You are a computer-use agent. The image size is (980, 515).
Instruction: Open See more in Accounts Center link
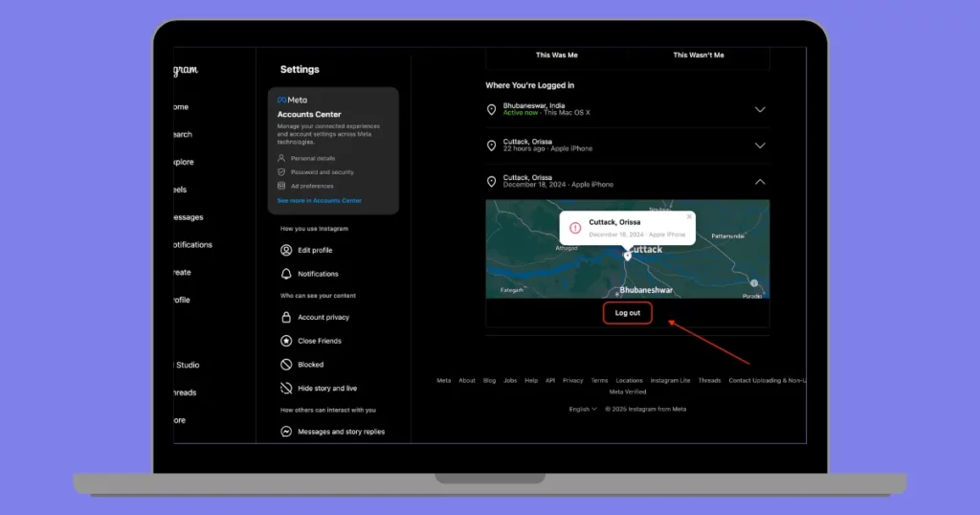320,201
